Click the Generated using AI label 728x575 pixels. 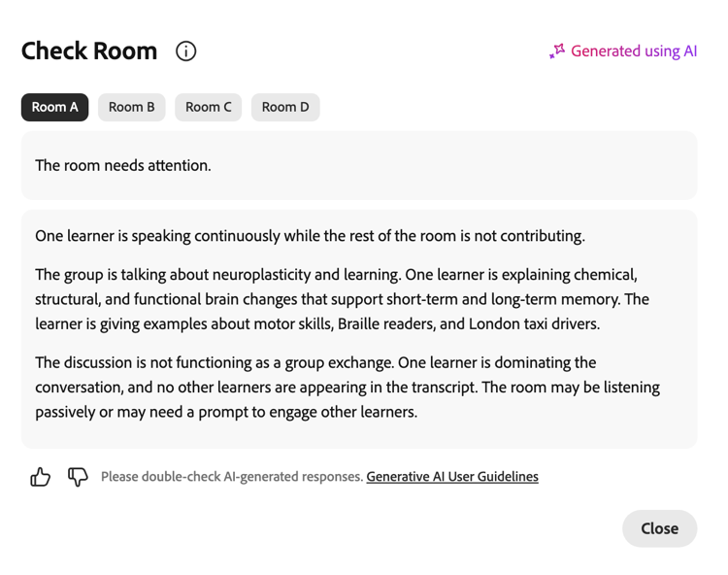click(634, 51)
